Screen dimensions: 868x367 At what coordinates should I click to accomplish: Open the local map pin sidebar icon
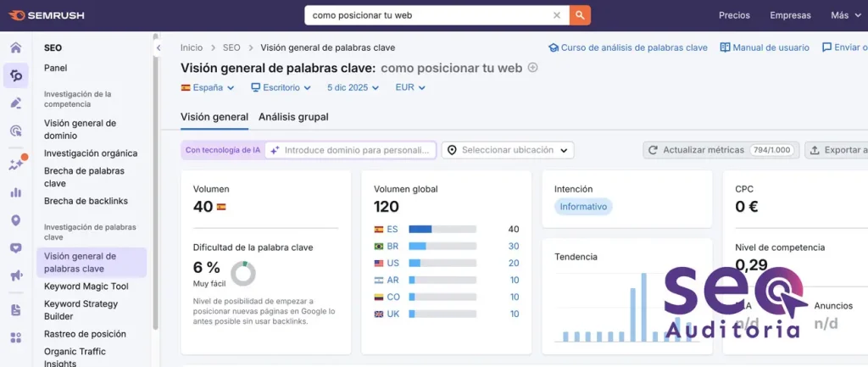[x=15, y=220]
